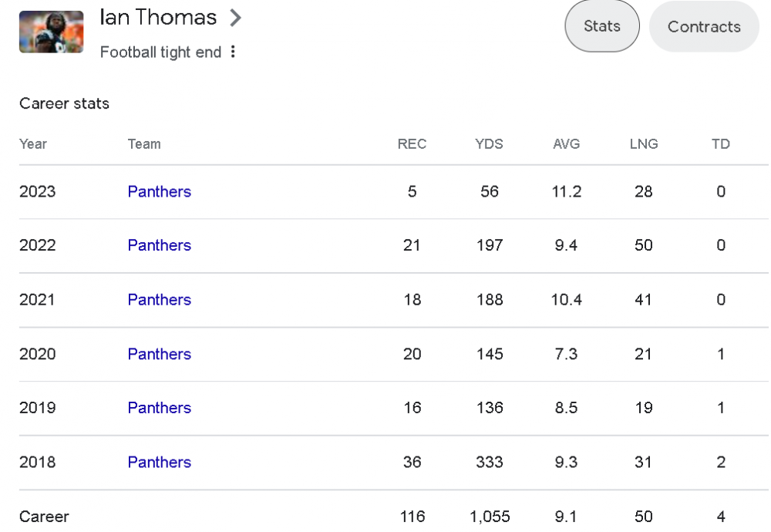Click the Panthers link for 2018
771x532 pixels.
160,463
